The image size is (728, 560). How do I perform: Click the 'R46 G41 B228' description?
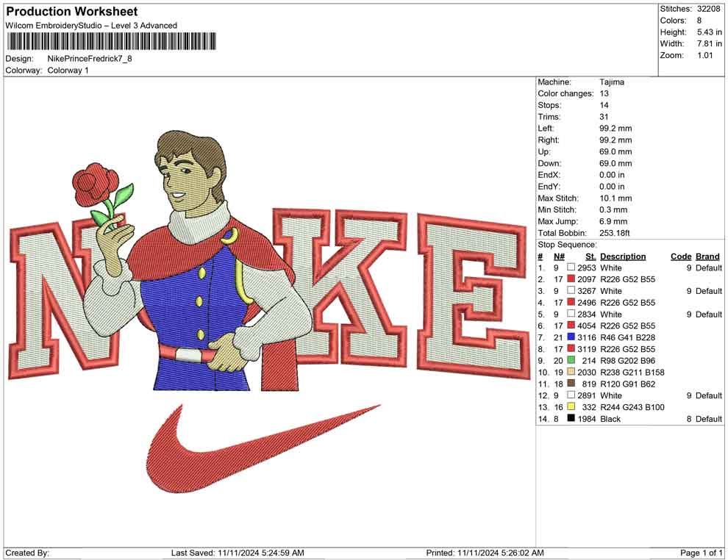[628, 337]
